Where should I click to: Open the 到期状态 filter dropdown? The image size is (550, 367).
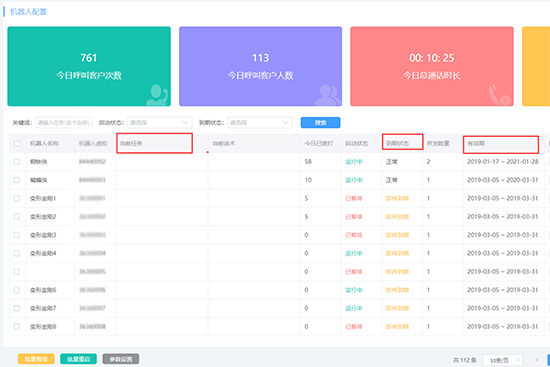point(260,122)
